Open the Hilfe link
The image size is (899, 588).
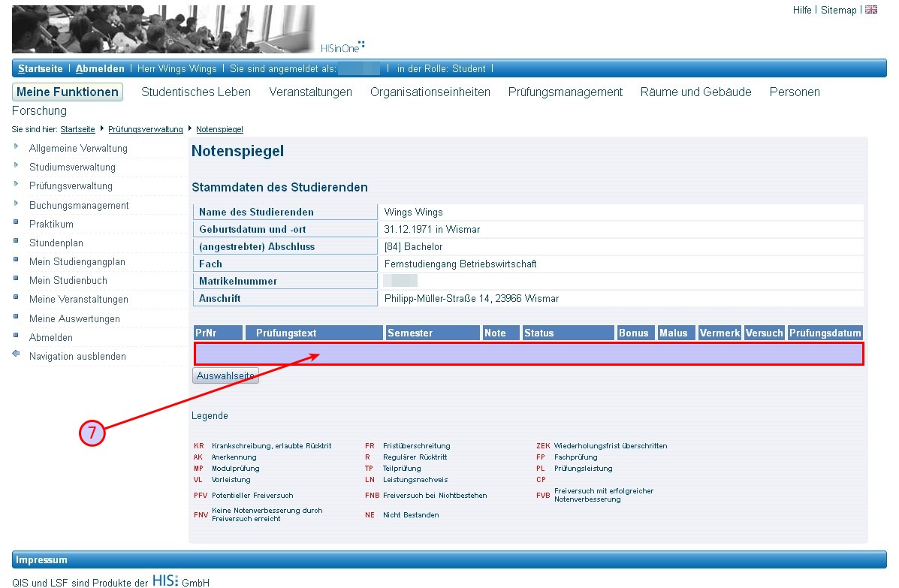pos(801,10)
